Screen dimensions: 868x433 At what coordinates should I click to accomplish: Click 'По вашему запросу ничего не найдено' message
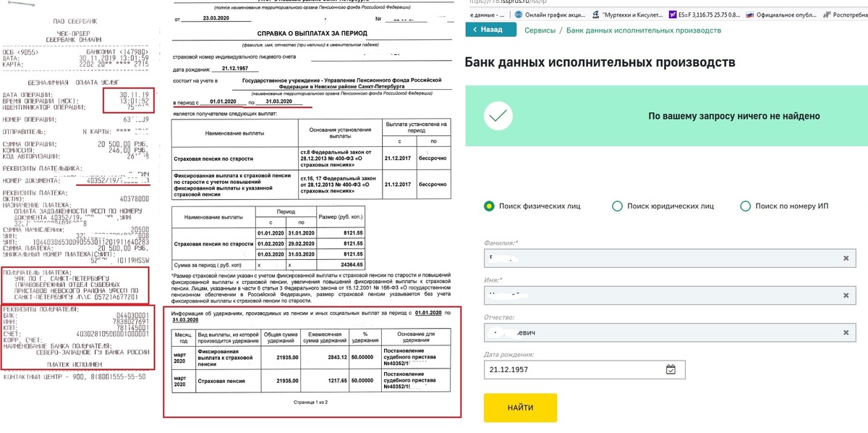(x=733, y=116)
